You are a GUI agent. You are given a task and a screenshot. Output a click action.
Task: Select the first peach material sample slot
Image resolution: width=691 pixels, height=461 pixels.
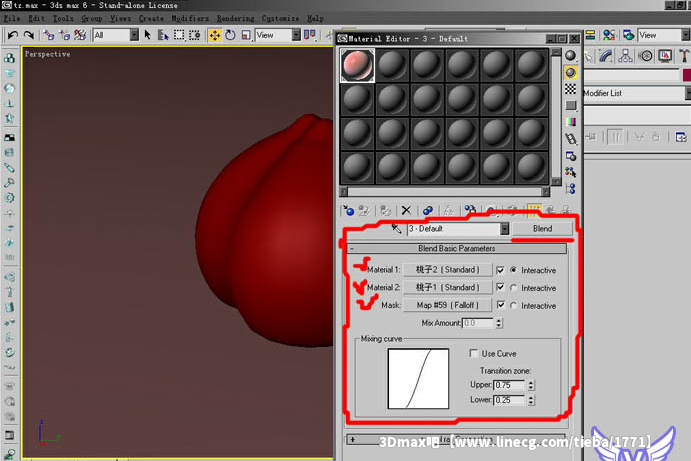pyautogui.click(x=357, y=65)
